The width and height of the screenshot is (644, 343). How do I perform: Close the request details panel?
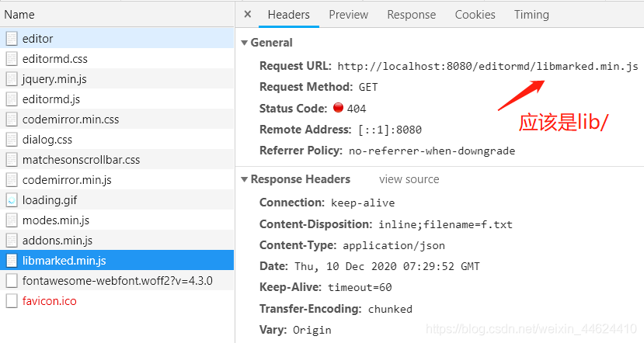[x=247, y=15]
